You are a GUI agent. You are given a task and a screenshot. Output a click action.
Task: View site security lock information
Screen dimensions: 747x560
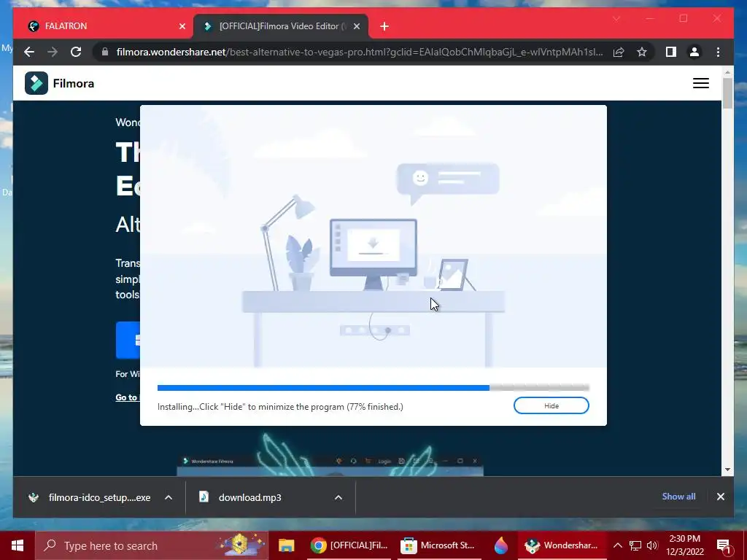[x=105, y=52]
